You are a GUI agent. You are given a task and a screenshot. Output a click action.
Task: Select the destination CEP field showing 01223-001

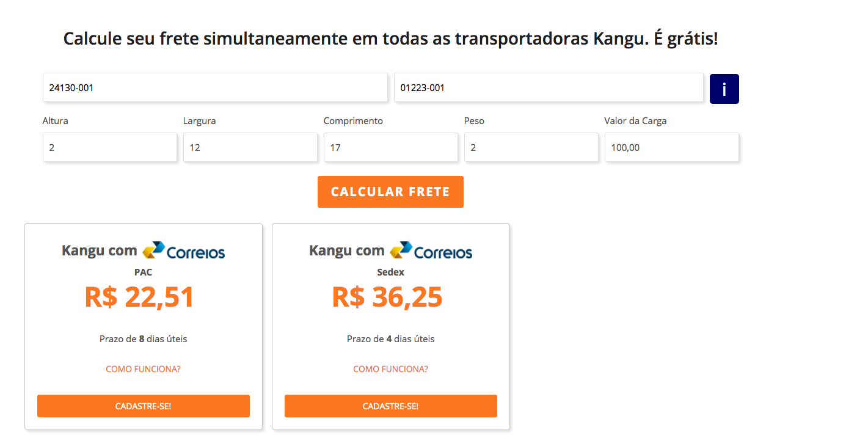(549, 87)
